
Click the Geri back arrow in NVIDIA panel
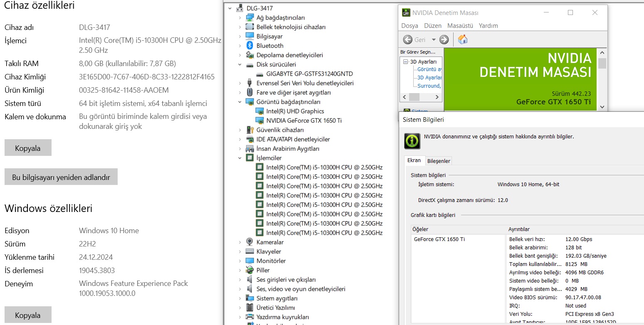click(407, 39)
